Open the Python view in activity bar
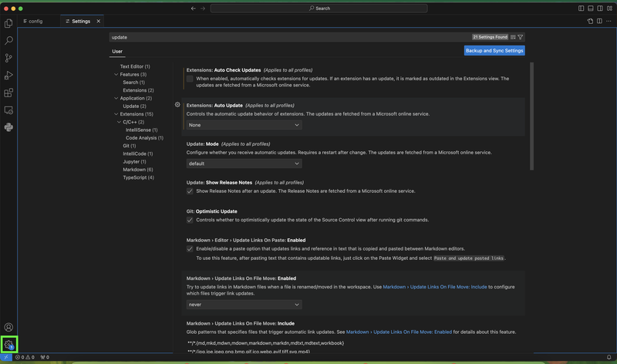This screenshot has width=617, height=364. 8,127
